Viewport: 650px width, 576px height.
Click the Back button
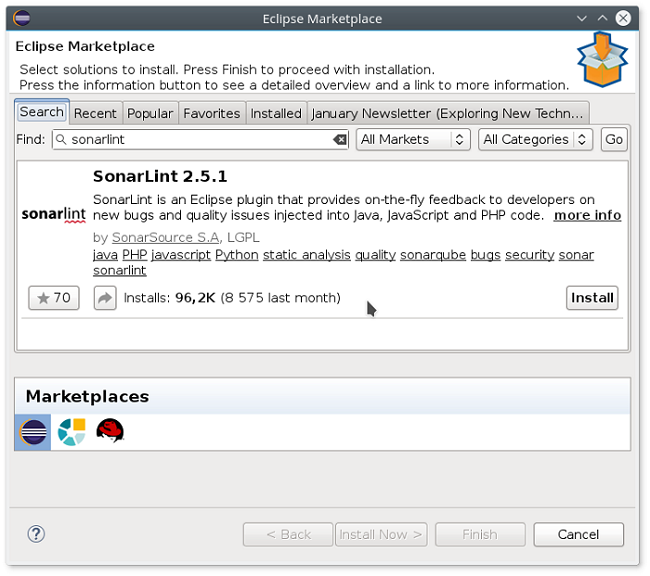click(288, 535)
